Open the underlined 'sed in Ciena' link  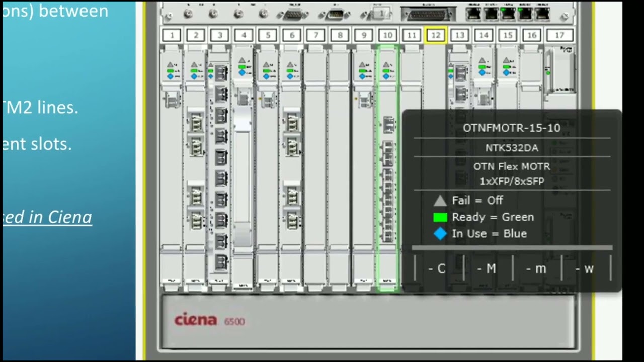click(47, 217)
